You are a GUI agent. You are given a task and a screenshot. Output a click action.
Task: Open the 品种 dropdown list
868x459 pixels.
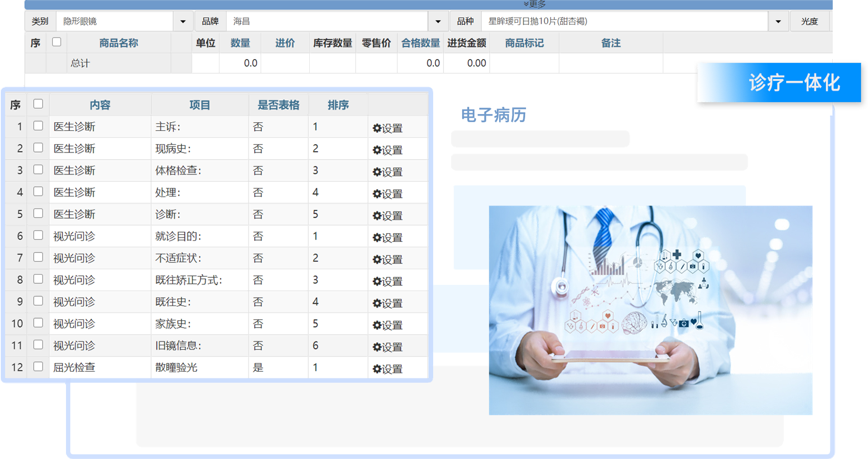click(778, 21)
